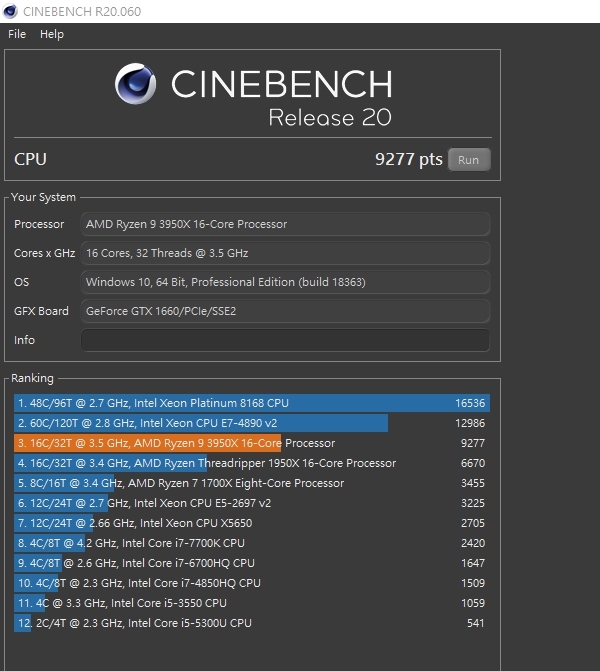Select ranking row Intel Core i5-3550 CPU
The height and width of the screenshot is (671, 600).
click(252, 603)
